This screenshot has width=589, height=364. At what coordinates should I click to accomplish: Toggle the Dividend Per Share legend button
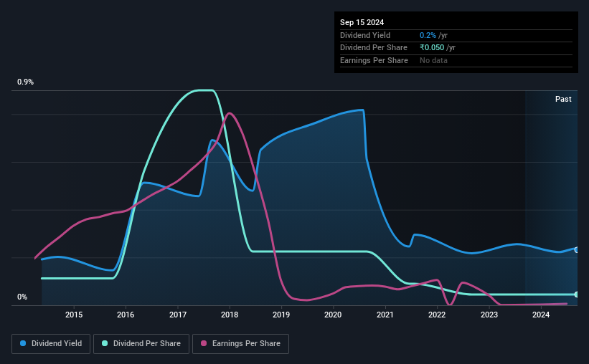pyautogui.click(x=141, y=344)
